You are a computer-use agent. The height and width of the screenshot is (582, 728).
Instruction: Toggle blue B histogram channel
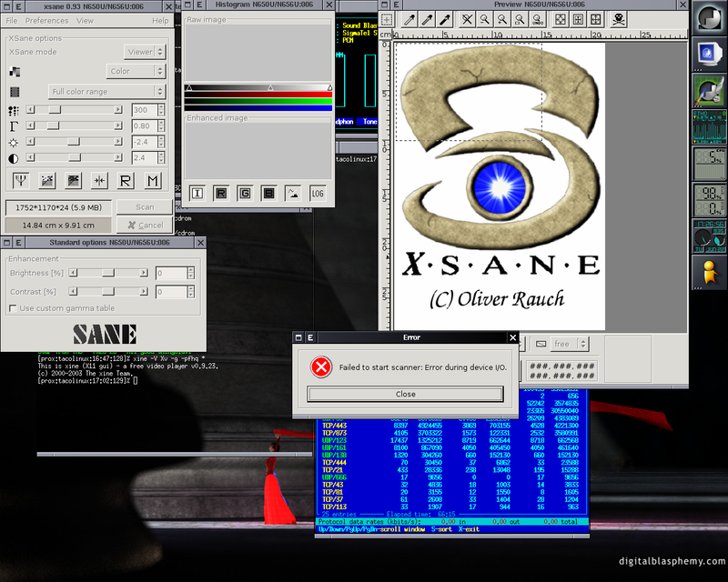tap(268, 193)
